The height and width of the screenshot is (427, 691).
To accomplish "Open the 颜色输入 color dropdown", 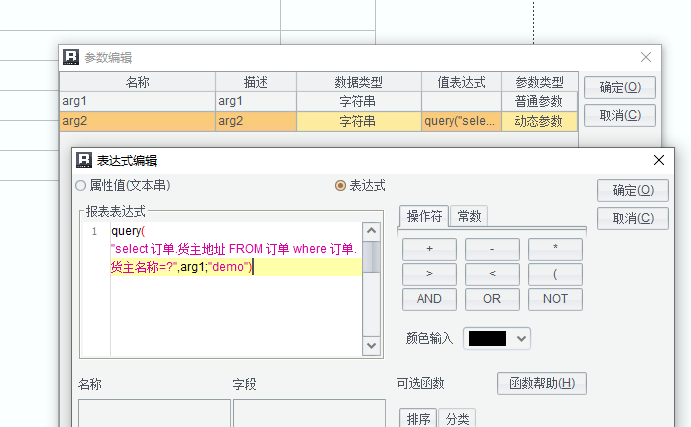I will [x=521, y=338].
